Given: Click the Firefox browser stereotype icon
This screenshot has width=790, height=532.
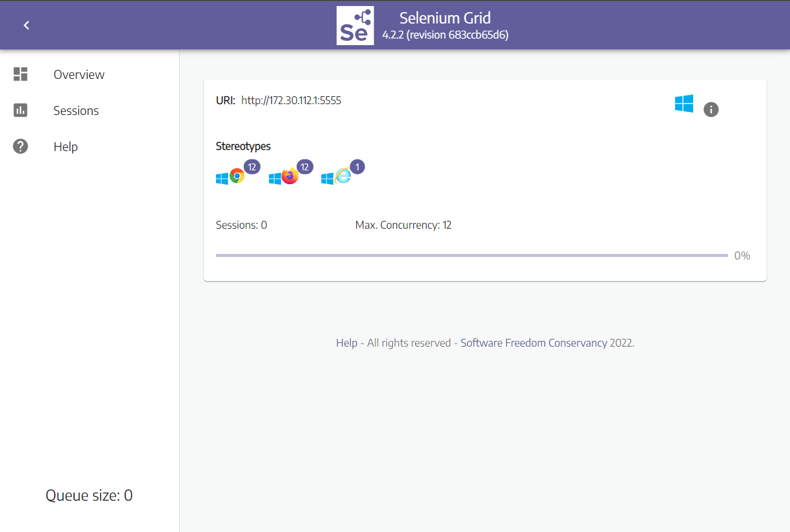Looking at the screenshot, I should [x=290, y=176].
